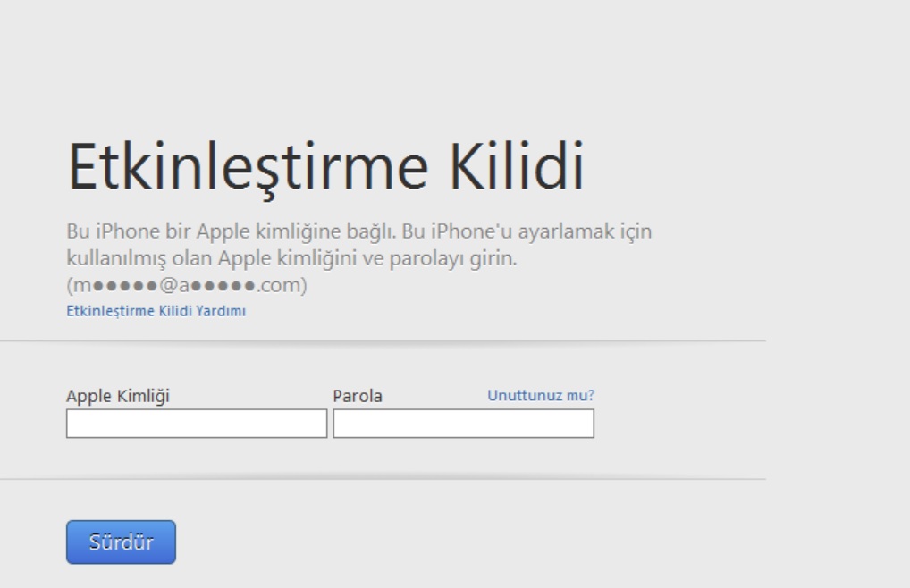
Task: Click the line starting 'Bu iPhone bir Apple'
Action: (x=359, y=231)
